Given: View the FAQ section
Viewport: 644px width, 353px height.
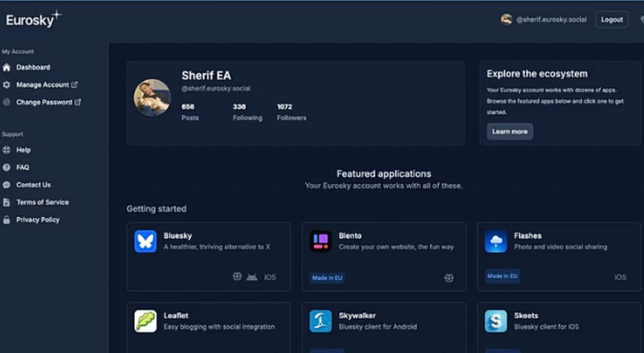Looking at the screenshot, I should point(23,167).
